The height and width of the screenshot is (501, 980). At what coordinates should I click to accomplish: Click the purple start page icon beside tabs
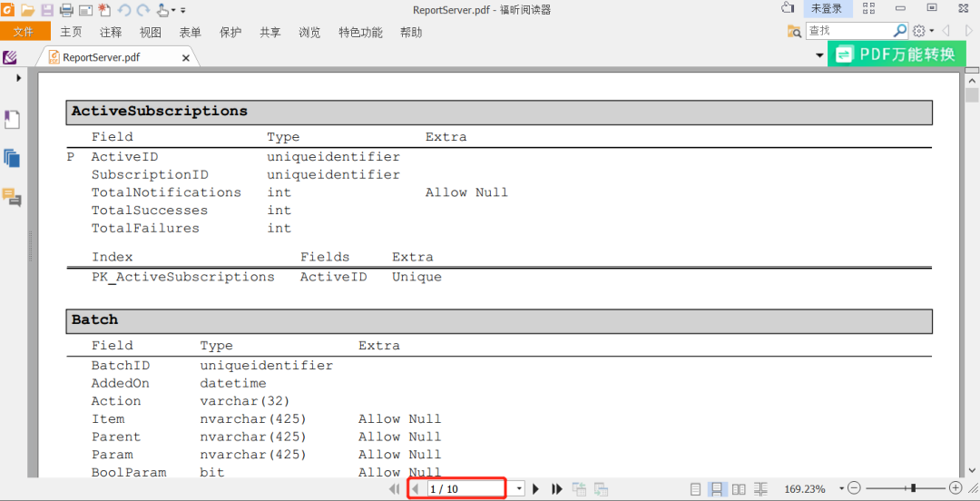[9, 57]
